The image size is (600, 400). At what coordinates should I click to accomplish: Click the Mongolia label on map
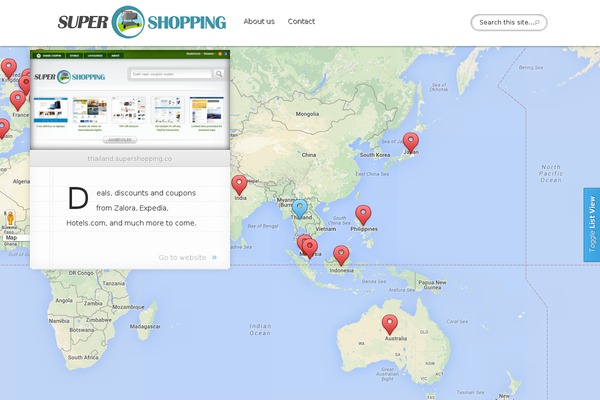(307, 114)
